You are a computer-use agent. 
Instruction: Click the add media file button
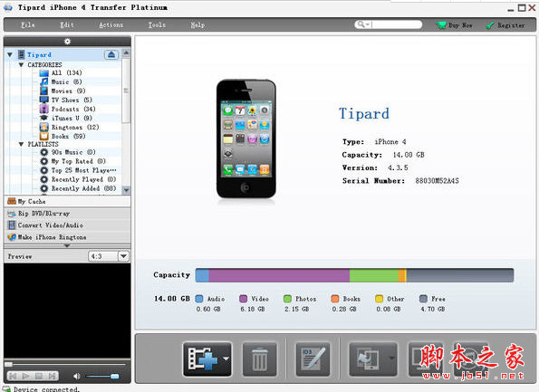tap(203, 359)
